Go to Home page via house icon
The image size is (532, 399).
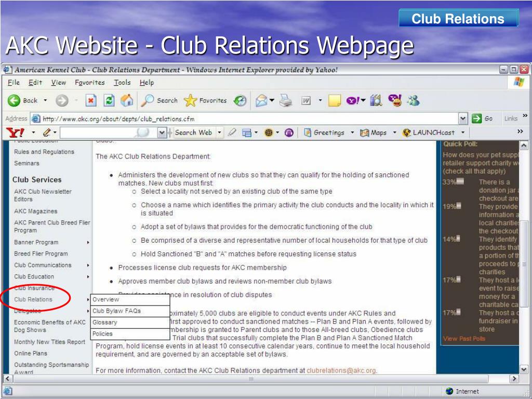[x=127, y=100]
